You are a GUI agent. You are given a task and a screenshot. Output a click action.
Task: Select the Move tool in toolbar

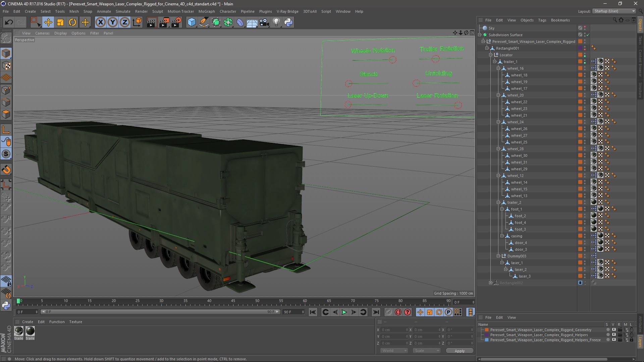48,22
